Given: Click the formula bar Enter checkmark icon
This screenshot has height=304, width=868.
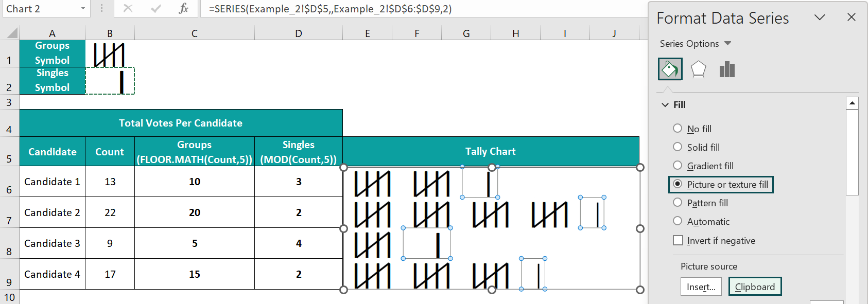Looking at the screenshot, I should pos(156,8).
